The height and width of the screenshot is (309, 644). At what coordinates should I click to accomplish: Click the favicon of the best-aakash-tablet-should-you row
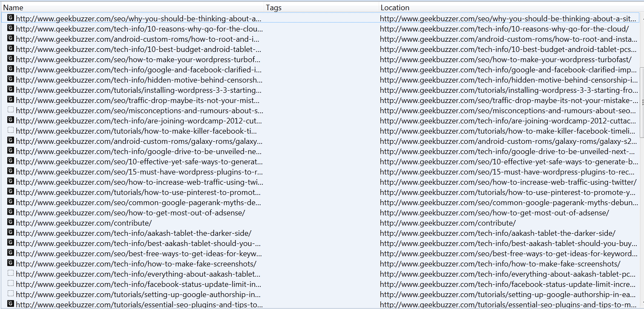11,243
